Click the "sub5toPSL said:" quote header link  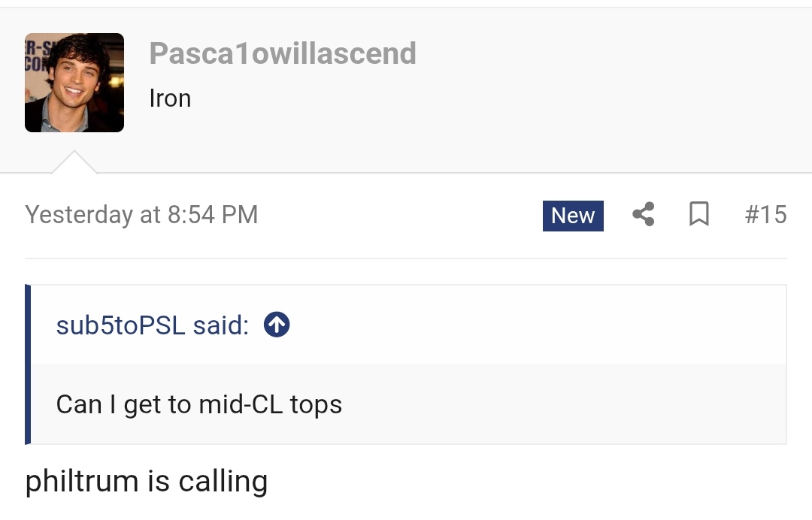[x=152, y=325]
